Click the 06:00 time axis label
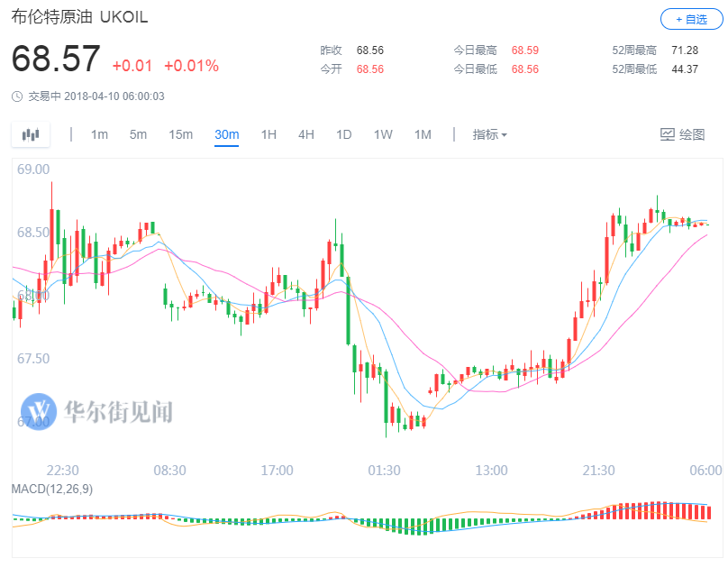 705,470
